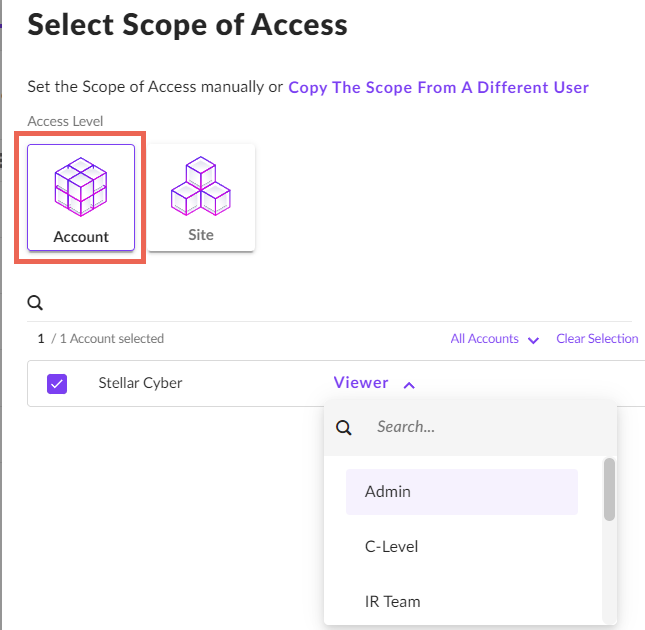Uncheck the Stellar Cyber account checkbox

tap(57, 383)
